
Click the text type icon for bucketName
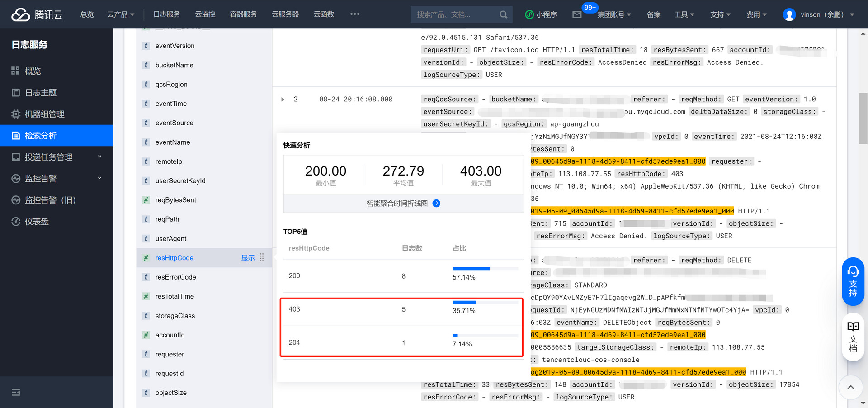(146, 65)
